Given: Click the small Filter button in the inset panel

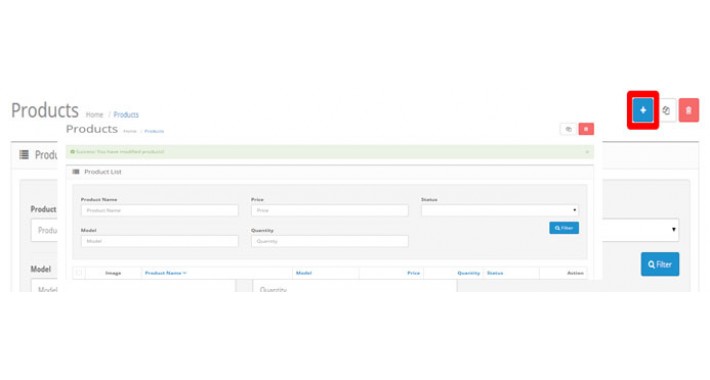Looking at the screenshot, I should [x=564, y=228].
